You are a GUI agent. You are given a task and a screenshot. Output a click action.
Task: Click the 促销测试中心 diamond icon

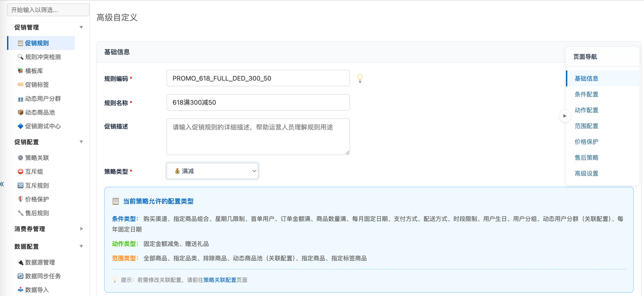[x=20, y=126]
